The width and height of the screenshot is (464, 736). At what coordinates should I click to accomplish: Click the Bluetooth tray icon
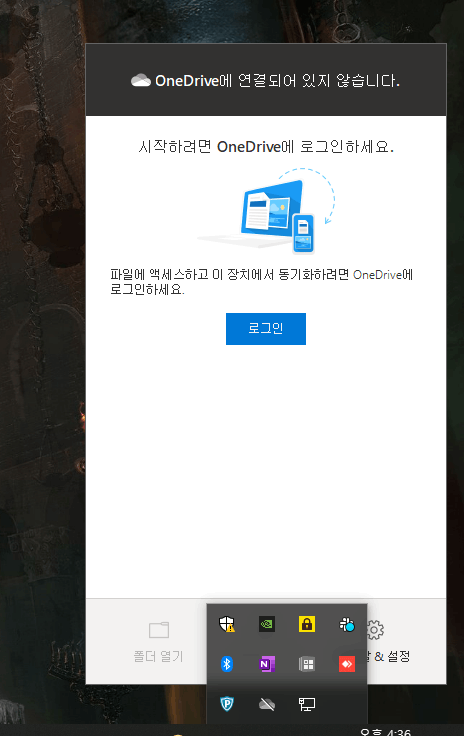[227, 664]
